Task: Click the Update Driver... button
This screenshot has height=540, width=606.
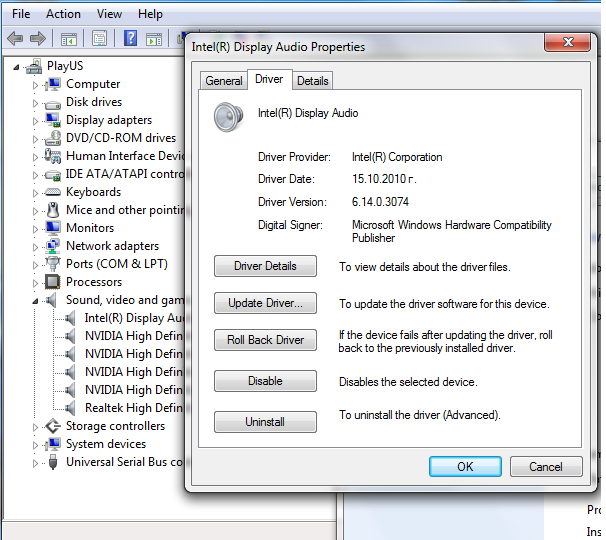Action: click(265, 303)
